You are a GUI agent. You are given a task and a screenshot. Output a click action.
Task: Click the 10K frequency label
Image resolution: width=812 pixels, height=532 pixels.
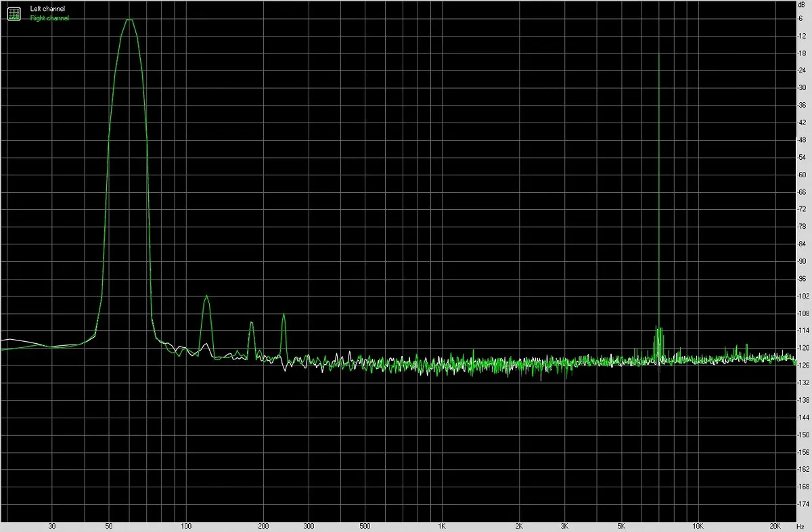(x=697, y=525)
